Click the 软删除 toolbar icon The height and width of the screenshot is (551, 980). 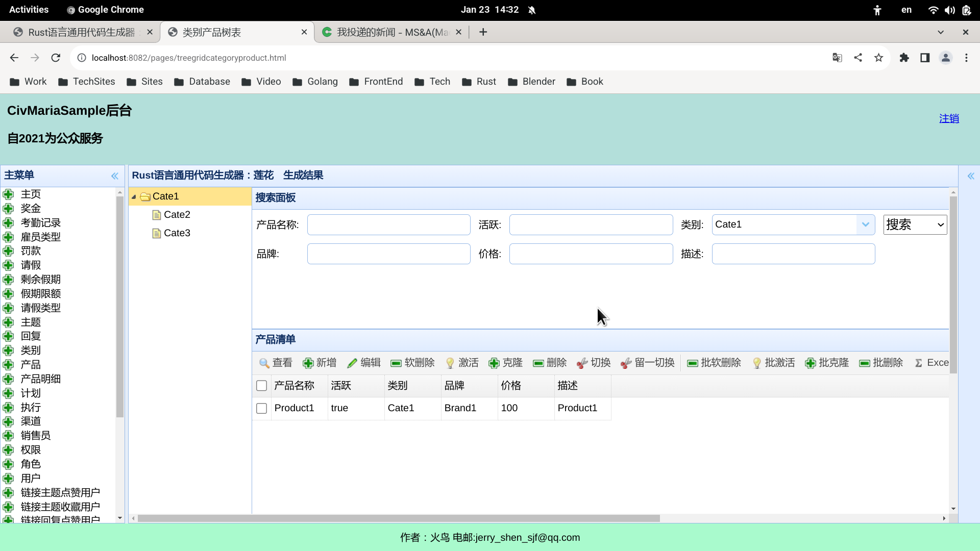[x=396, y=363]
